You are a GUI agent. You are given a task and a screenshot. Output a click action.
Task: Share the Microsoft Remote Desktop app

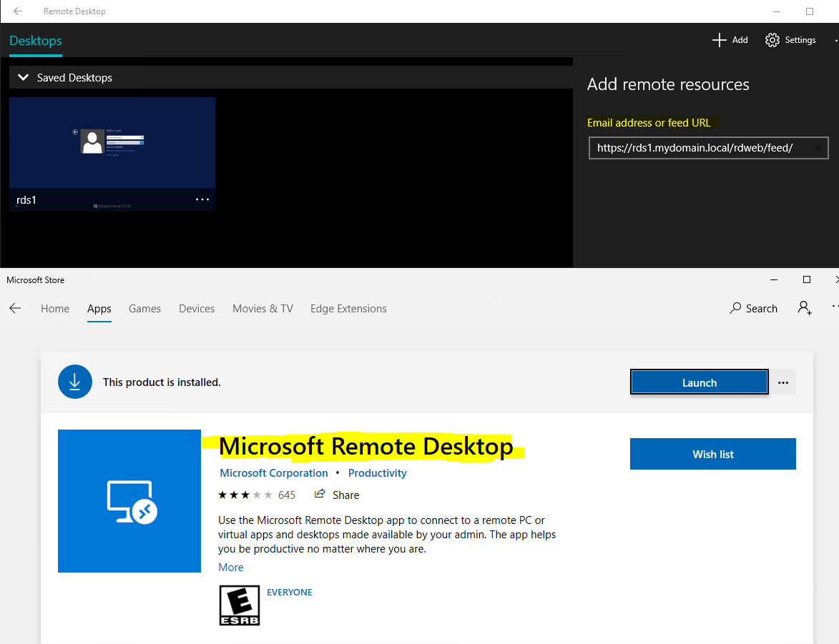(x=337, y=495)
